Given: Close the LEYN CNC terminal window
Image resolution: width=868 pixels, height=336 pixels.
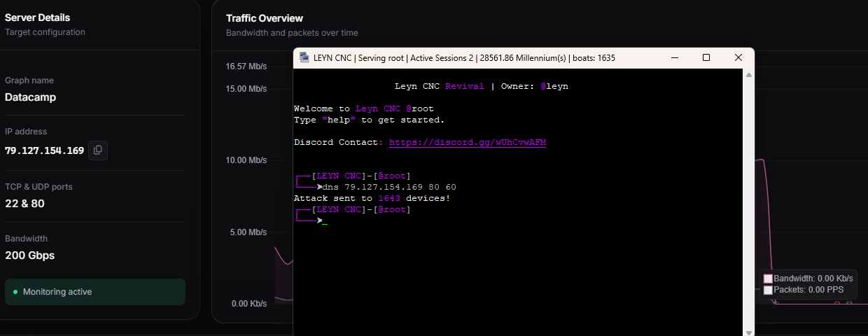Looking at the screenshot, I should click(x=738, y=57).
